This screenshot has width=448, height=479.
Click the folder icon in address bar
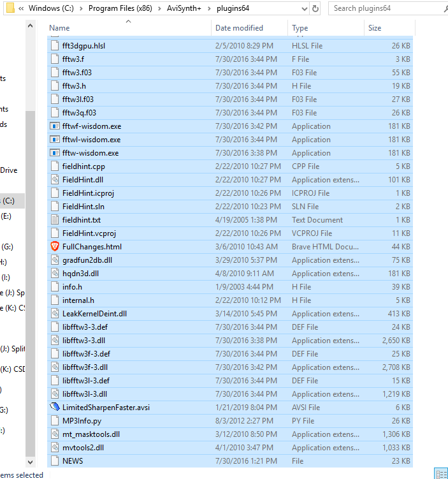[x=10, y=8]
